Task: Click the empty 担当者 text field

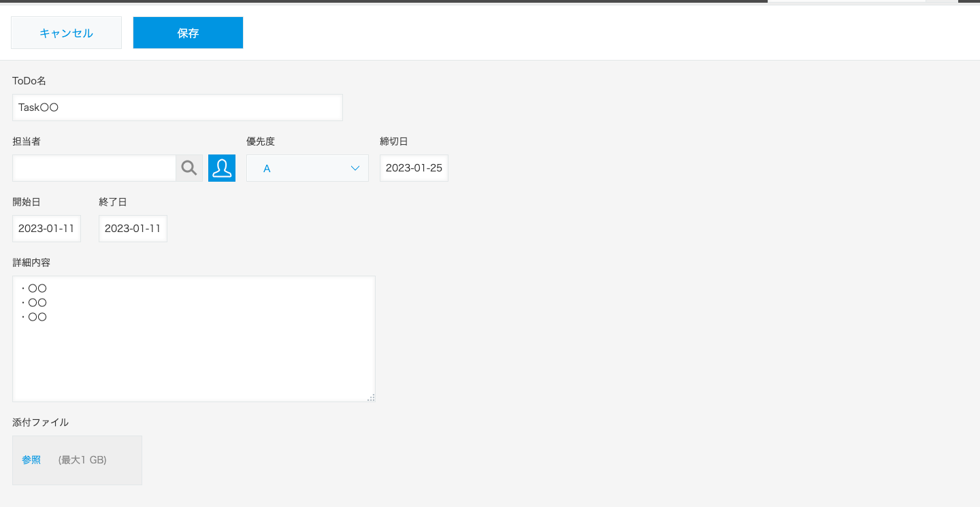Action: point(94,168)
